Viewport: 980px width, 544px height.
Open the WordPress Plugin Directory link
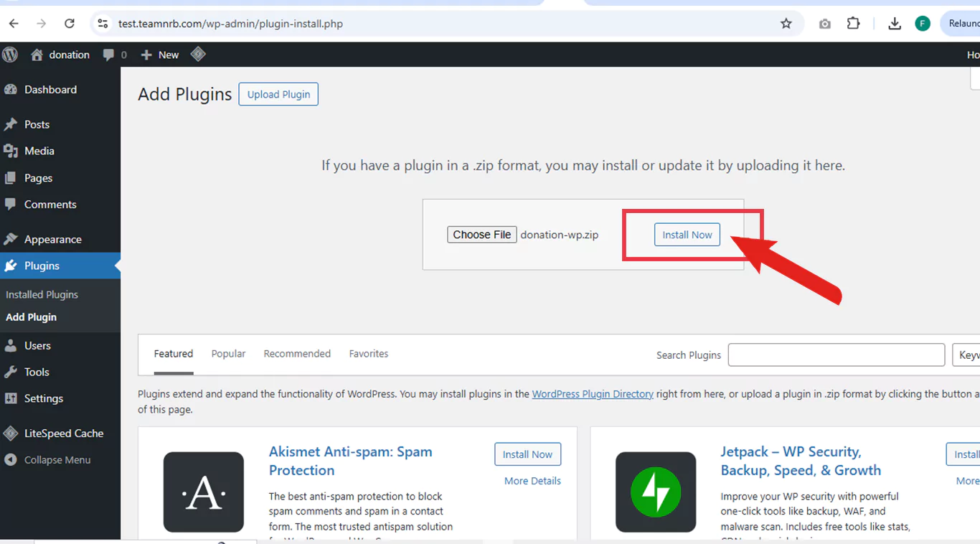[x=593, y=394]
